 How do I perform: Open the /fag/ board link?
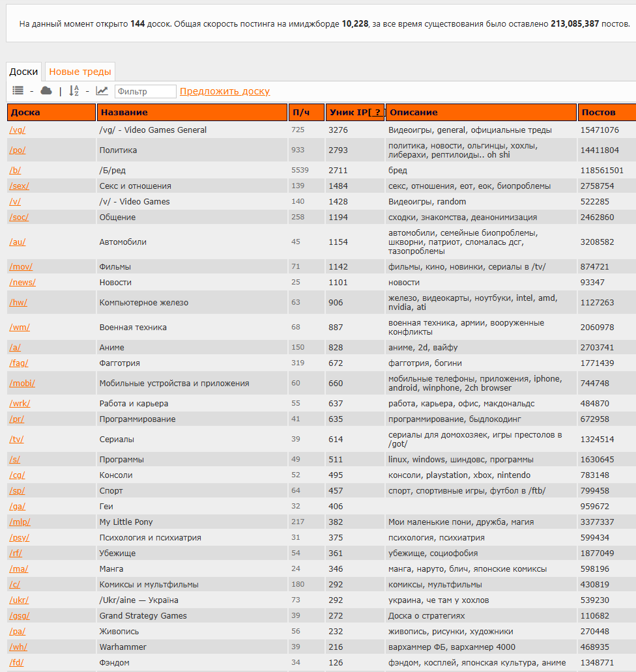pyautogui.click(x=19, y=363)
